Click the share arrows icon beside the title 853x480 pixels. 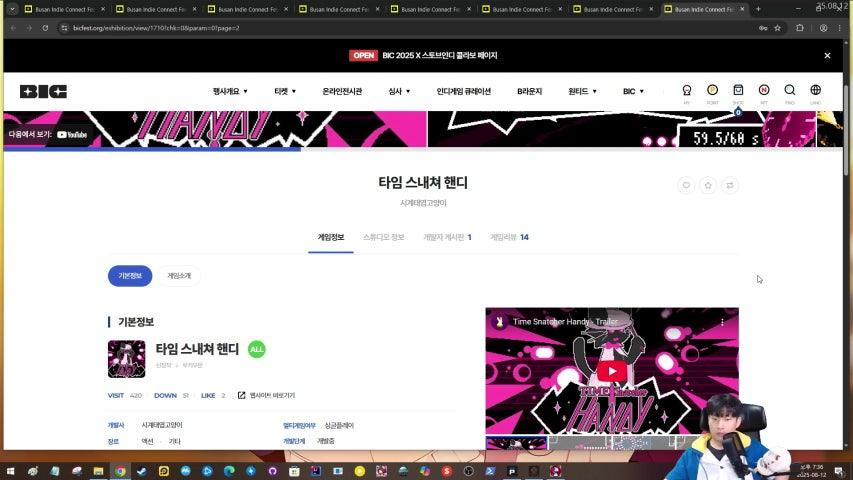(730, 186)
